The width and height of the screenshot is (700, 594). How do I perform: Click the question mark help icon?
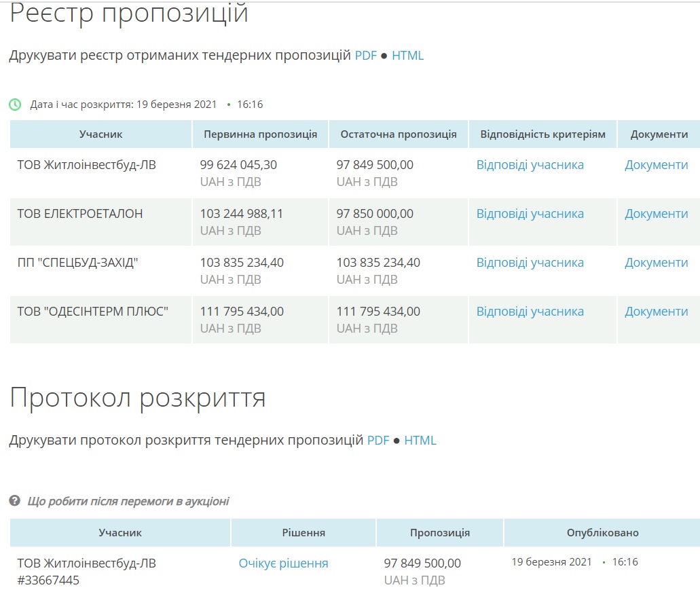tap(14, 501)
